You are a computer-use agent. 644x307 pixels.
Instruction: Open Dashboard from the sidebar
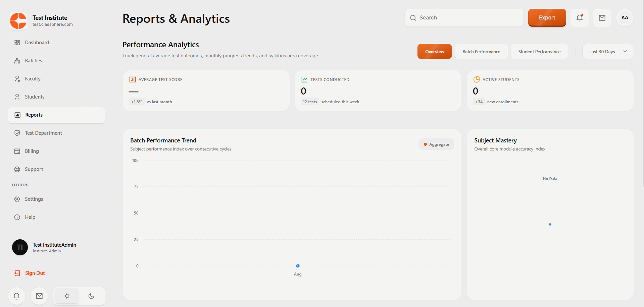(x=56, y=43)
